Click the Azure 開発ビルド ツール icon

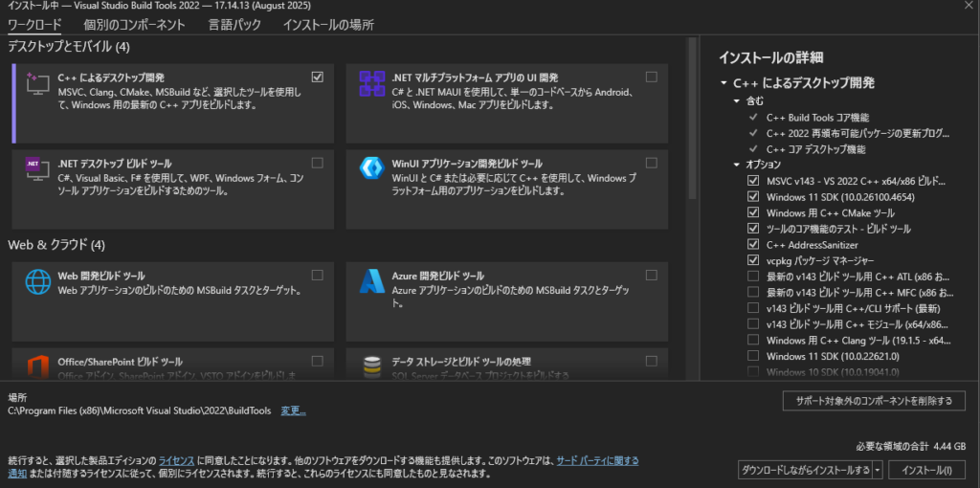pyautogui.click(x=371, y=281)
